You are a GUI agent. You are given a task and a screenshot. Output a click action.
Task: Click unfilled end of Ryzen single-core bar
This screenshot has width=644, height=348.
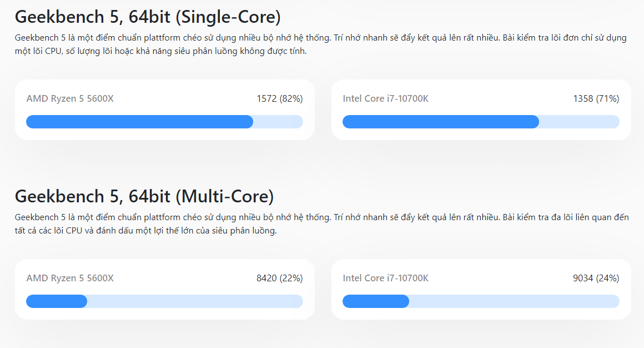pyautogui.click(x=278, y=122)
